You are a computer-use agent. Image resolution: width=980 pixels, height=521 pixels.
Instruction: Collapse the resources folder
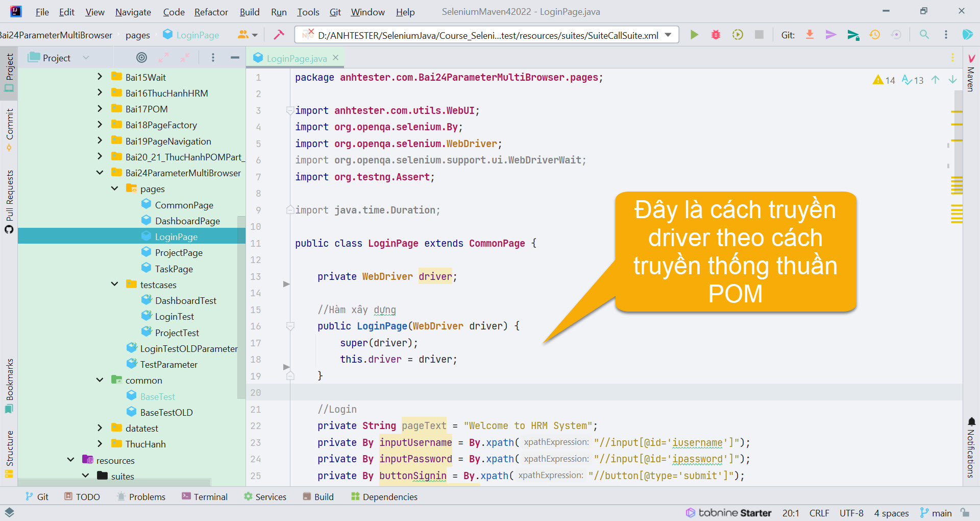(x=70, y=460)
